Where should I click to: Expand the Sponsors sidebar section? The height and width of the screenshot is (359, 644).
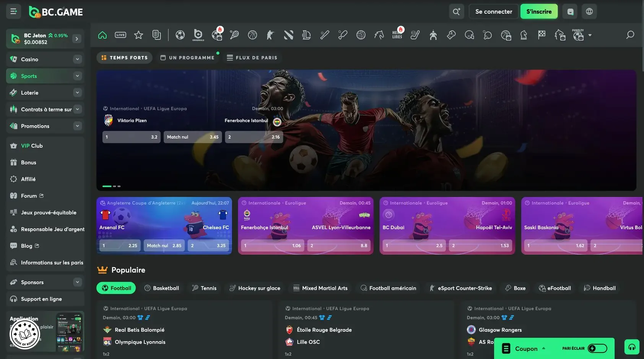(77, 282)
